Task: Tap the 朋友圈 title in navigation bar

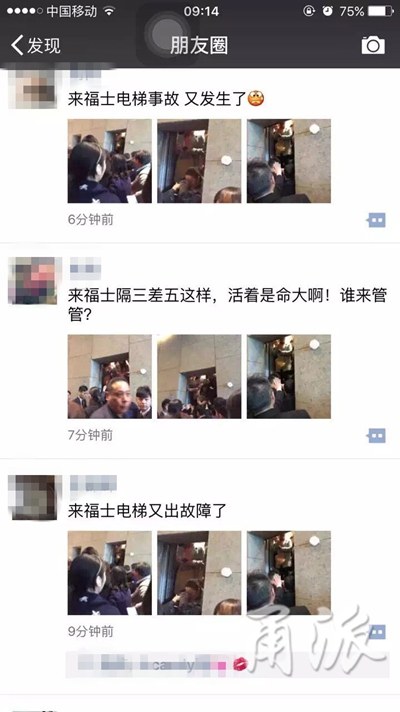Action: [199, 45]
